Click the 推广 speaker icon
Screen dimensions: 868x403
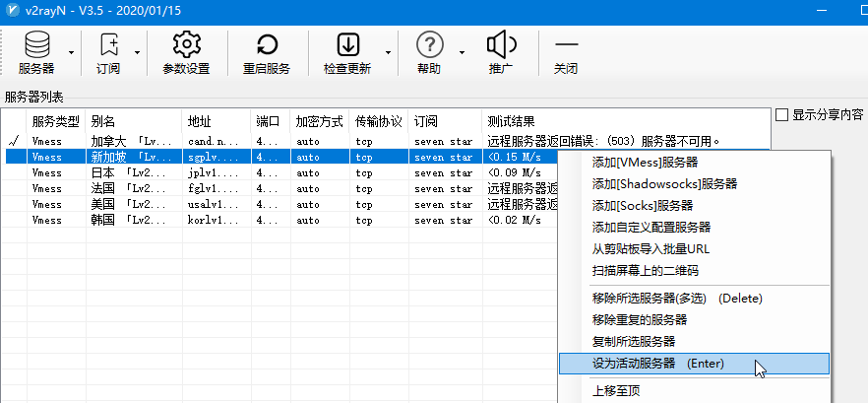click(x=501, y=45)
